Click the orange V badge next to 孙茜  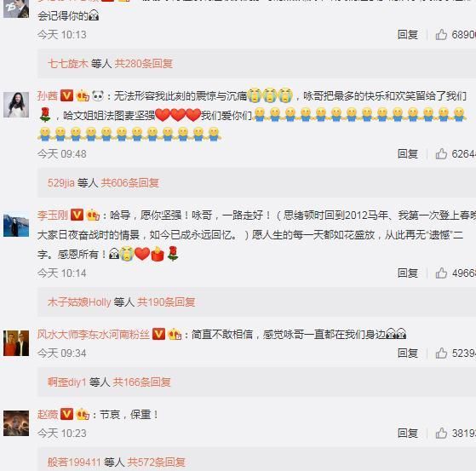point(66,96)
